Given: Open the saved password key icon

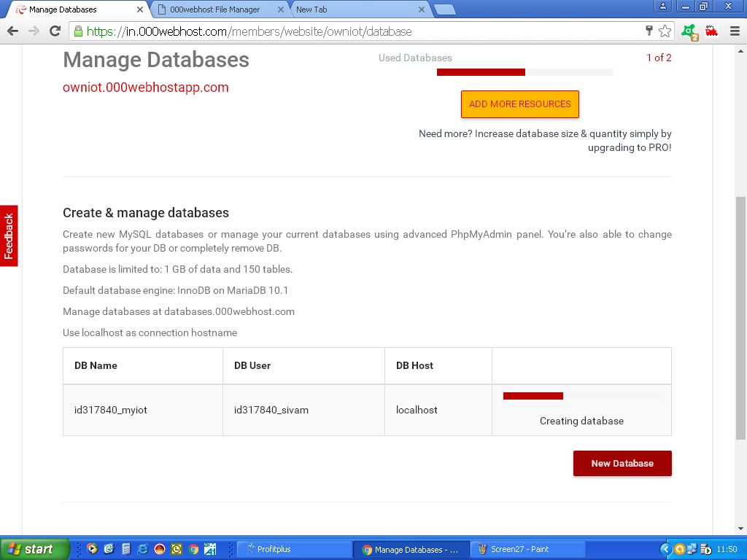Looking at the screenshot, I should [649, 31].
